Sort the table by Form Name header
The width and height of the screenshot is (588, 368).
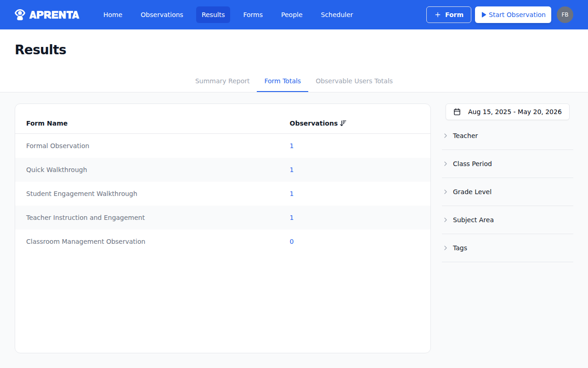[x=47, y=123]
